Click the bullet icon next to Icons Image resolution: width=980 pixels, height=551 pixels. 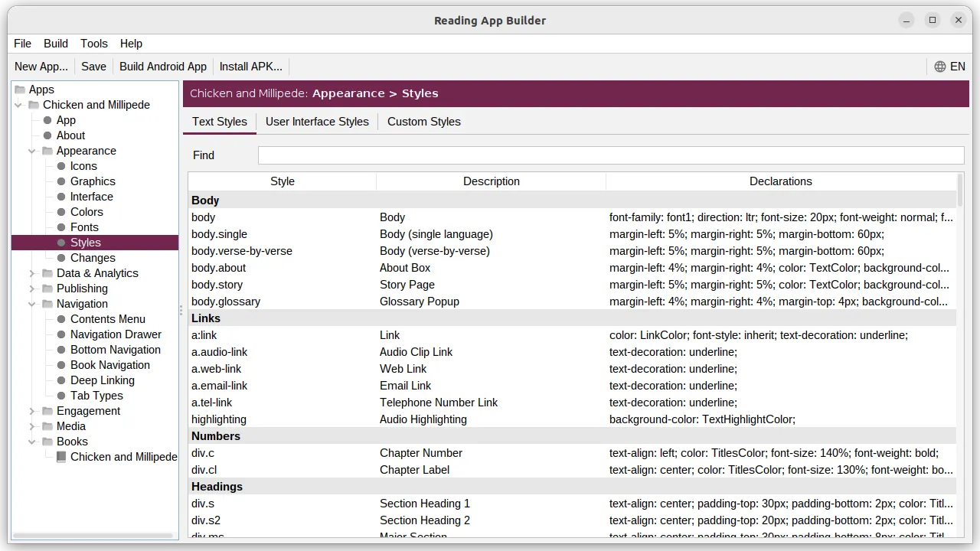pos(61,166)
